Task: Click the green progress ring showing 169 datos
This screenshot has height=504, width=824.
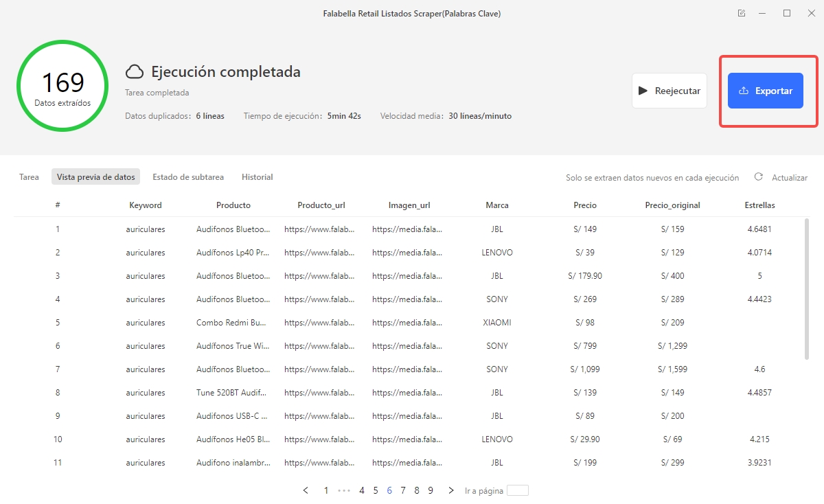Action: 62,86
